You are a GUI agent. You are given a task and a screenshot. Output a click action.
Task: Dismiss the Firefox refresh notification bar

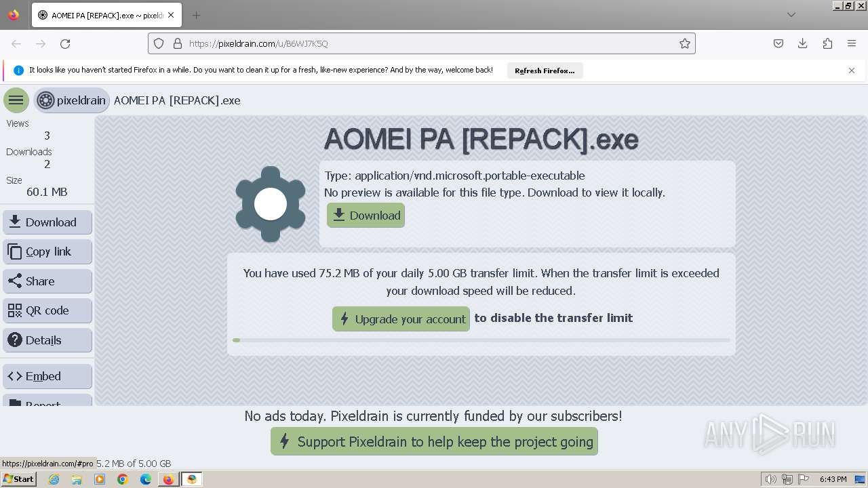point(852,70)
